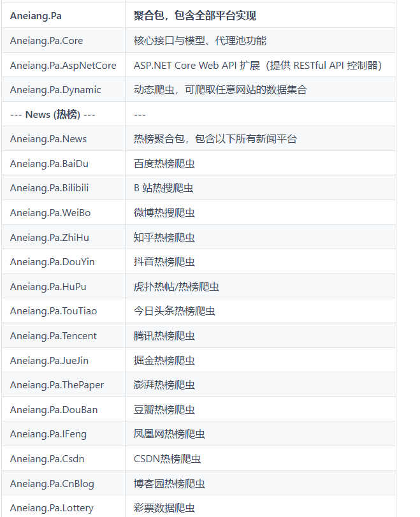Click the 博客园热榜爬虫 description
Viewport: 420px width, 517px height.
[169, 483]
